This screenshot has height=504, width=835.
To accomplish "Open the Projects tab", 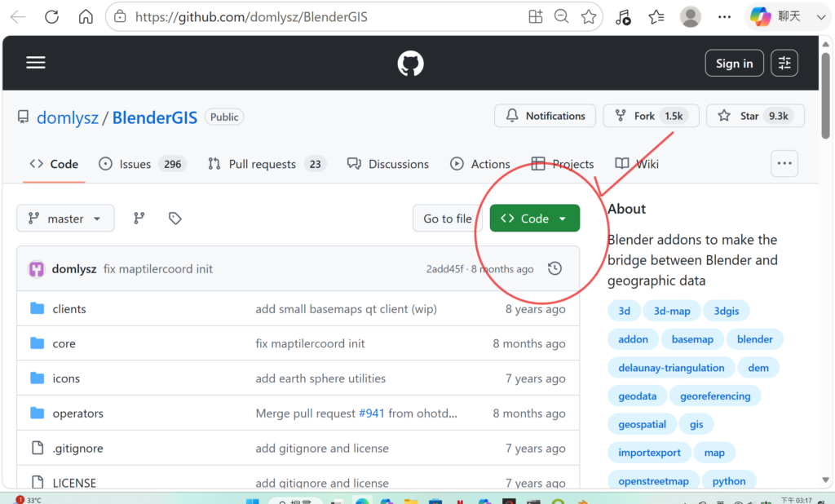I will point(563,164).
